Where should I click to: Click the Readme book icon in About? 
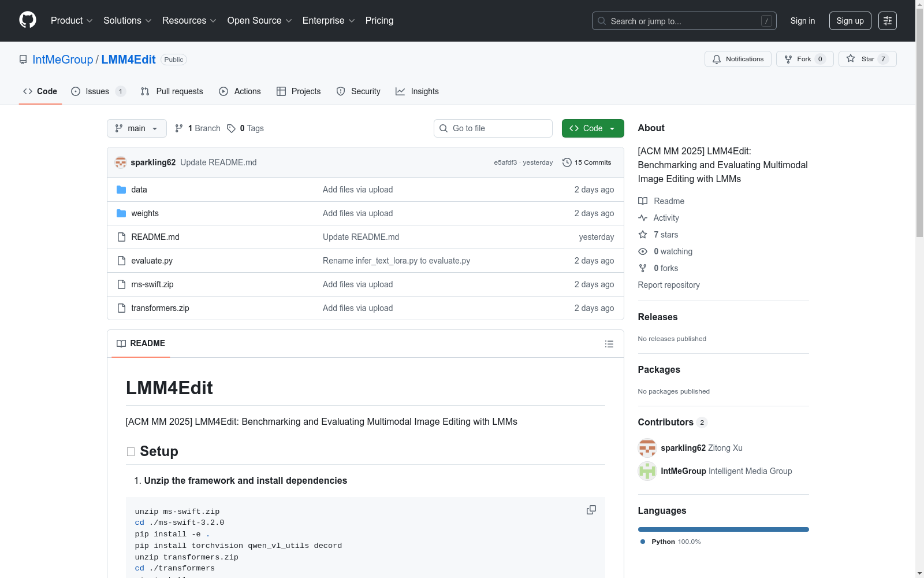tap(643, 201)
